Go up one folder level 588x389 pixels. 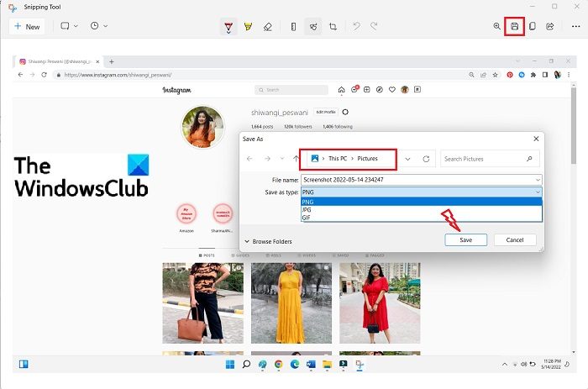[296, 159]
